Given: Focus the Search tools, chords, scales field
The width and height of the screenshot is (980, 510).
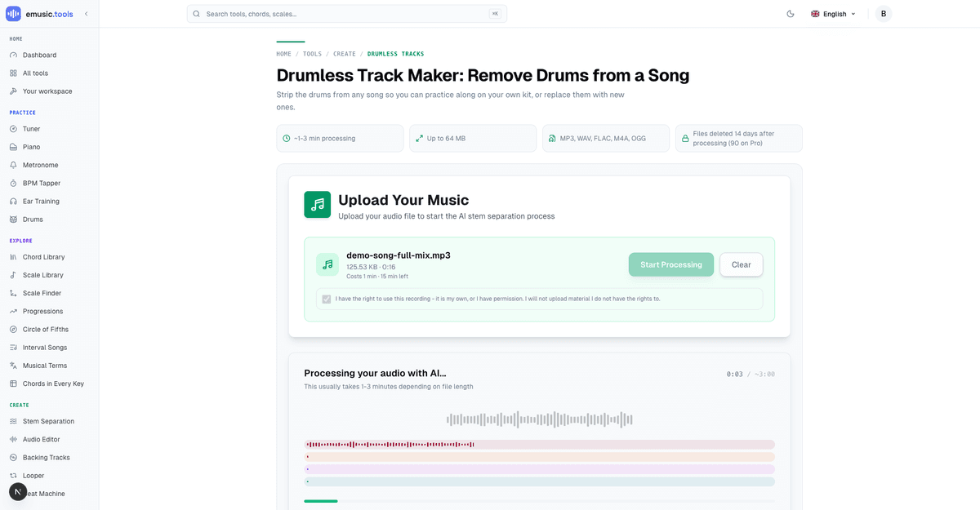Looking at the screenshot, I should coord(347,14).
